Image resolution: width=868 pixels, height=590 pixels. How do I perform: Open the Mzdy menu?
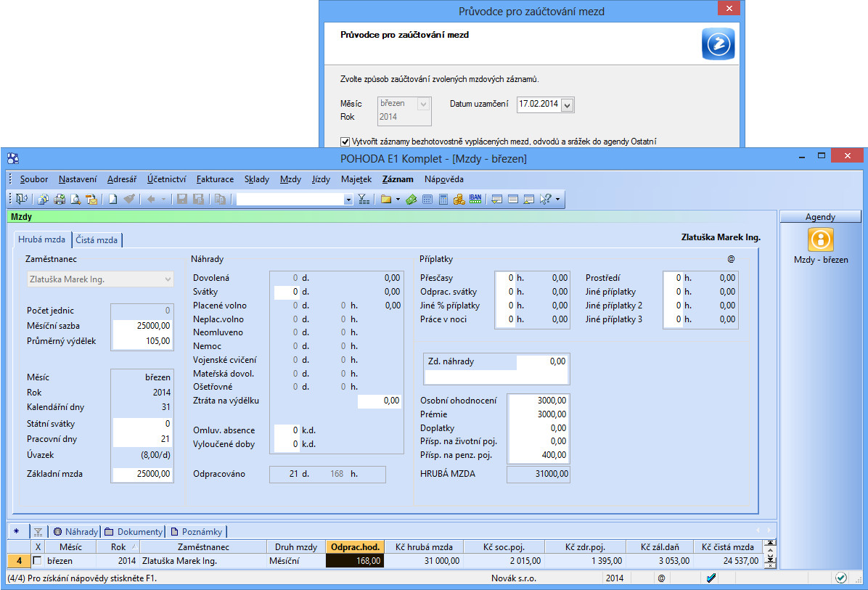click(x=290, y=179)
